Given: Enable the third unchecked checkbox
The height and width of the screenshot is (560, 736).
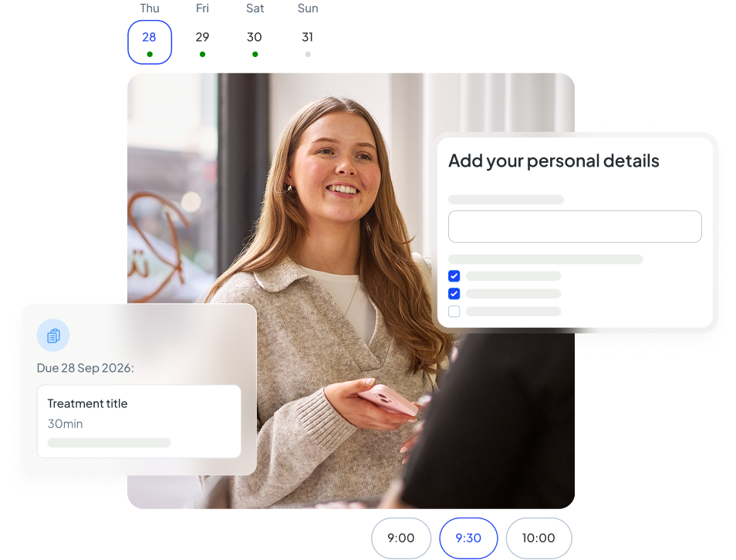Looking at the screenshot, I should coord(454,312).
